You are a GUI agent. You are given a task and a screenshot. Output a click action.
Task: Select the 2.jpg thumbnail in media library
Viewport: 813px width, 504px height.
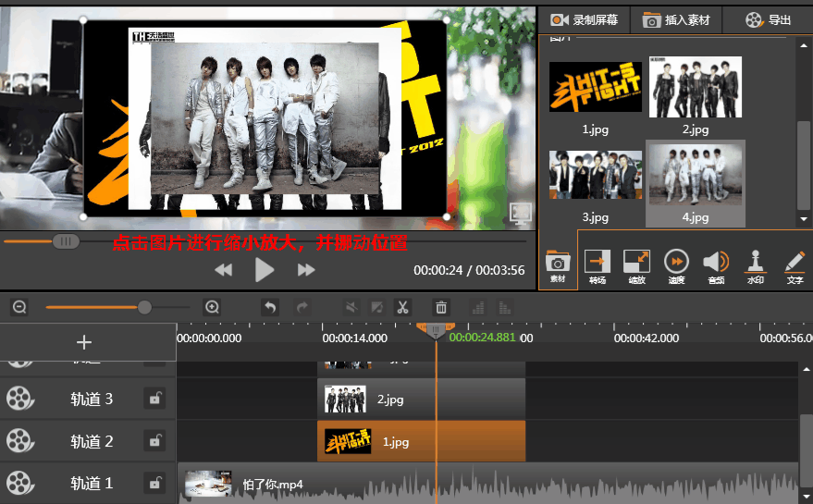(x=696, y=87)
